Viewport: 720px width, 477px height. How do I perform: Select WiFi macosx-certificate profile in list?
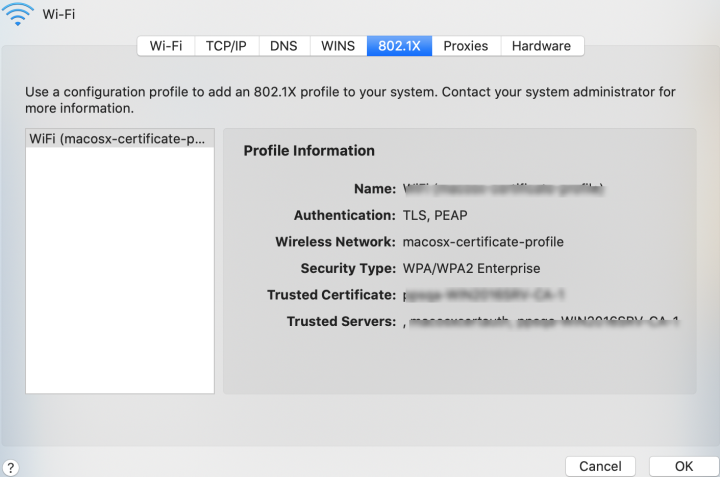(119, 138)
